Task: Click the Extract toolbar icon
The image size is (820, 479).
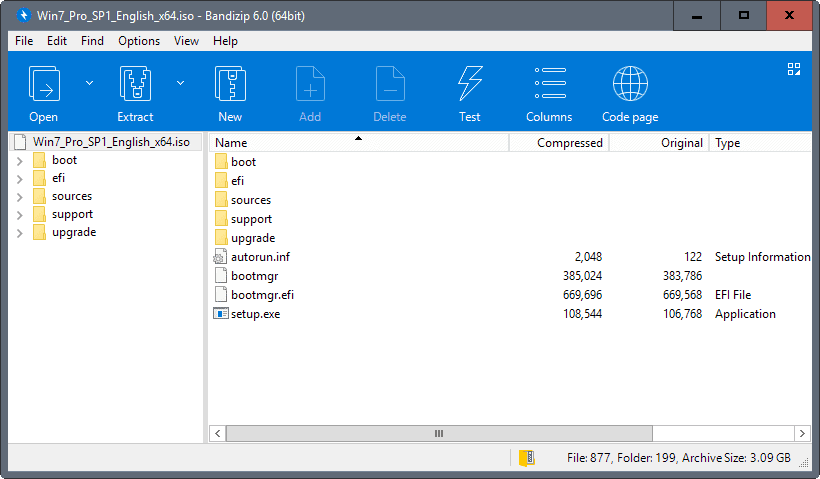Action: [135, 84]
